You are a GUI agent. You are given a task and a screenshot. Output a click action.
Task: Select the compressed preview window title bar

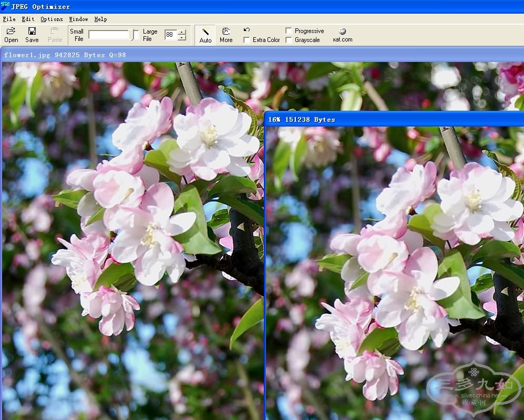point(394,119)
